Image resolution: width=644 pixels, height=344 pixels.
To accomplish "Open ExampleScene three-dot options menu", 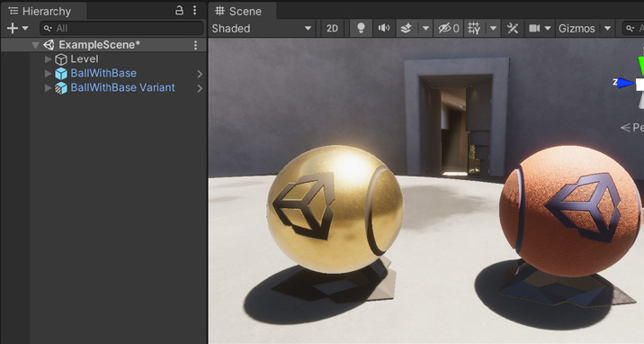I will click(x=195, y=45).
